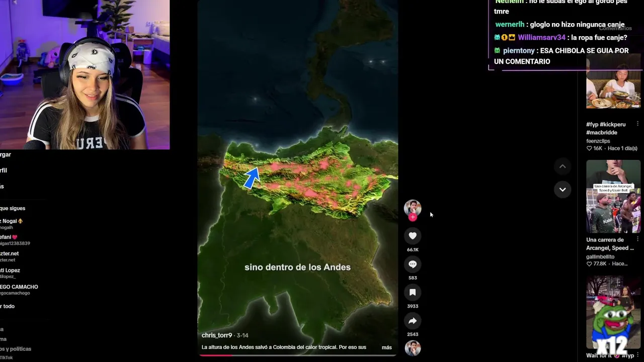Image resolution: width=644 pixels, height=362 pixels.
Task: Go to previous video with up chevron
Action: [562, 166]
